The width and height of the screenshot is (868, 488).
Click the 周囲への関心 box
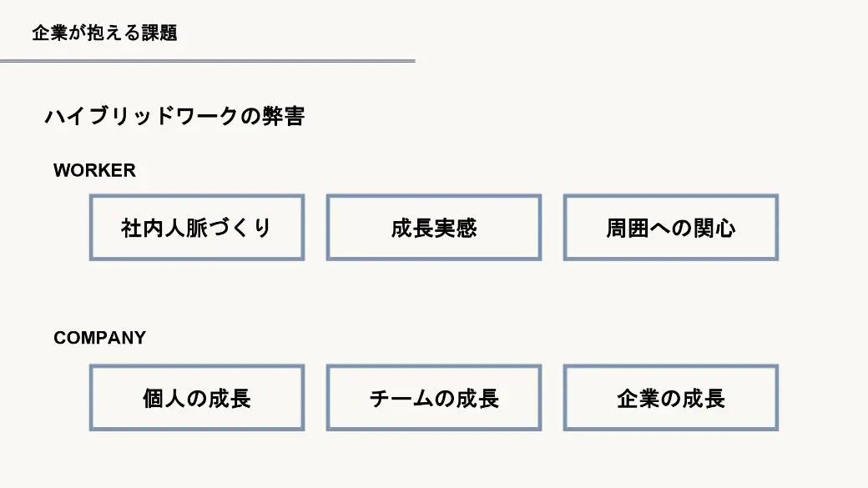coord(670,228)
